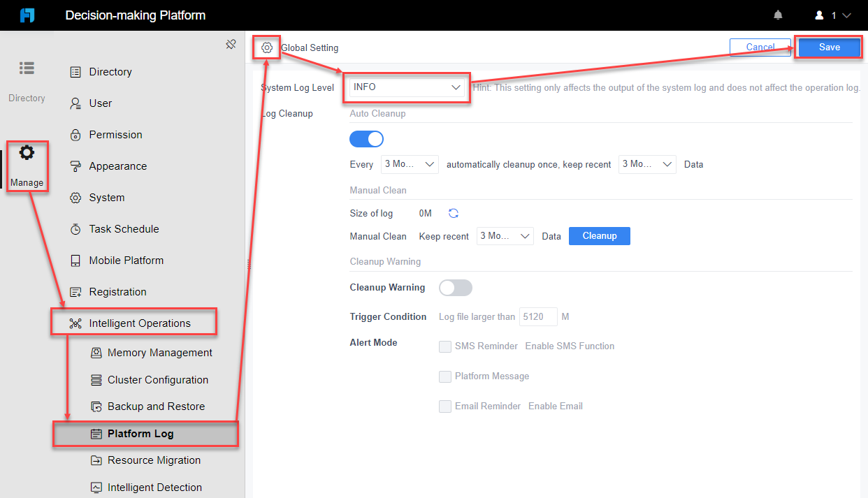Click the Directory grid icon in sidebar
The image size is (868, 498).
click(27, 67)
